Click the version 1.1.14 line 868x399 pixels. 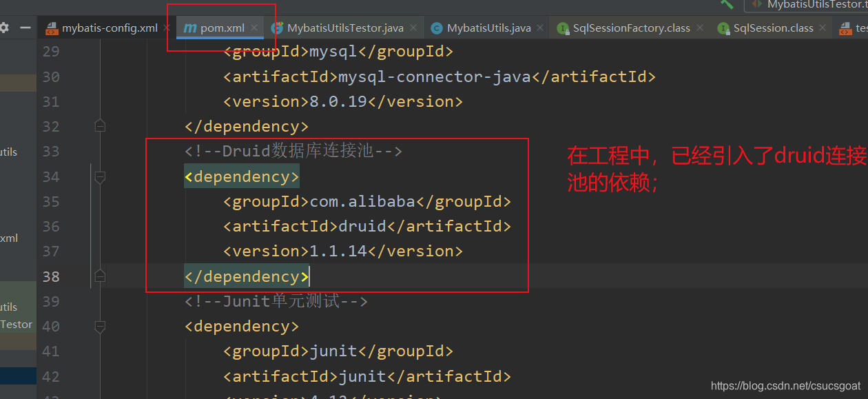(342, 252)
